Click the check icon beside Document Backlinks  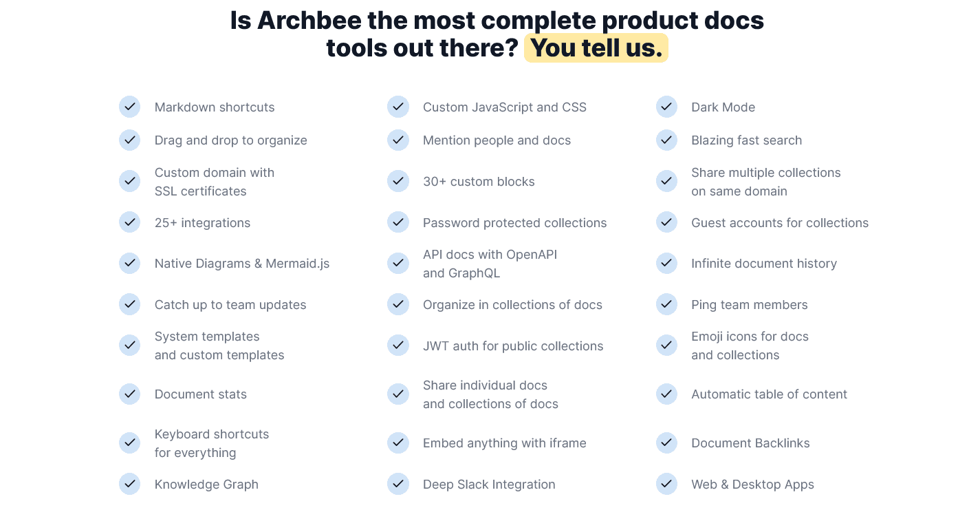pyautogui.click(x=666, y=443)
